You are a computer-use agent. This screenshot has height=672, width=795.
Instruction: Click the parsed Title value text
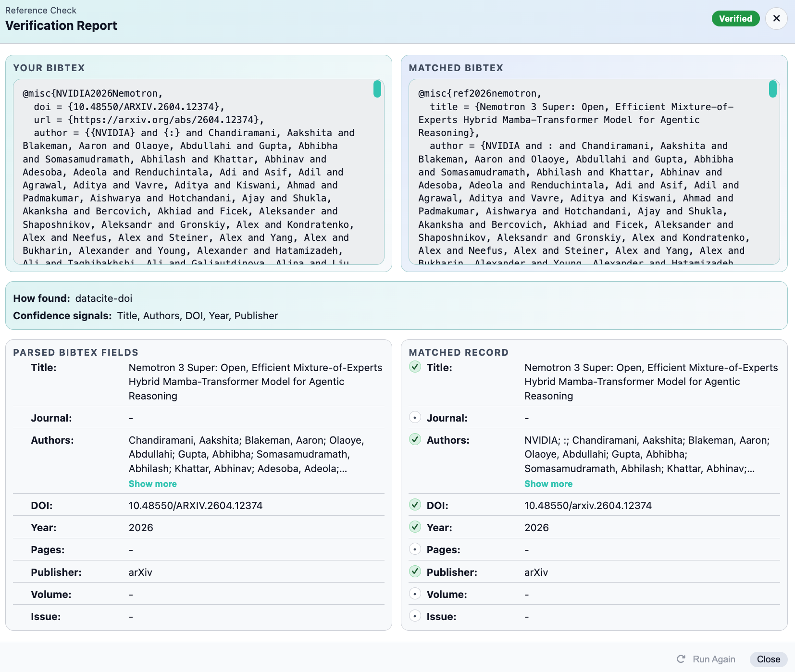tap(255, 382)
